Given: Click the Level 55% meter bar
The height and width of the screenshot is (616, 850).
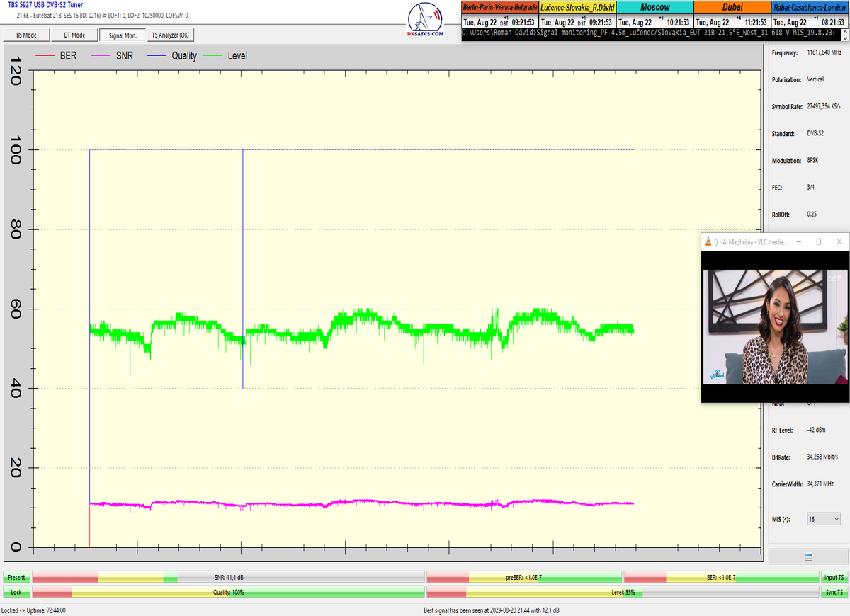Looking at the screenshot, I should pyautogui.click(x=622, y=592).
